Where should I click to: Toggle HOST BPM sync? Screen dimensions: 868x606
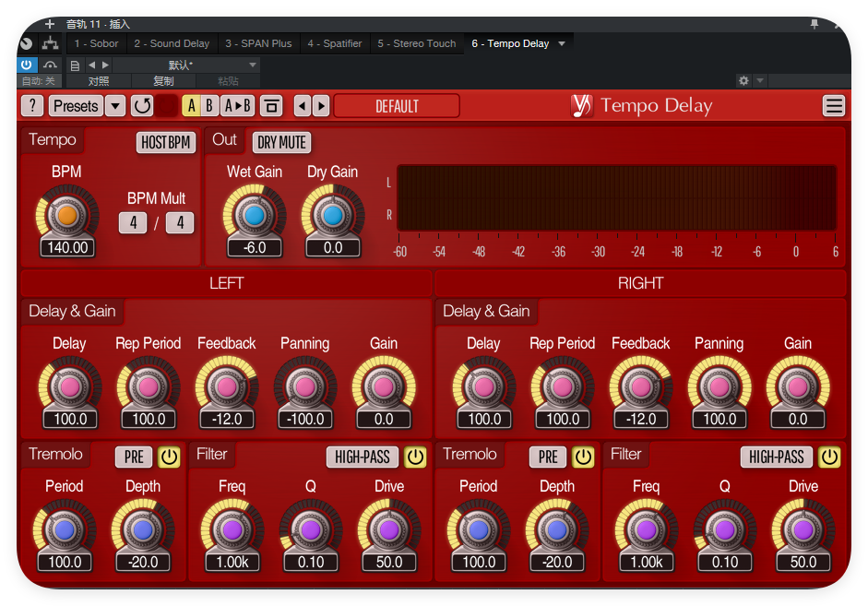[165, 143]
